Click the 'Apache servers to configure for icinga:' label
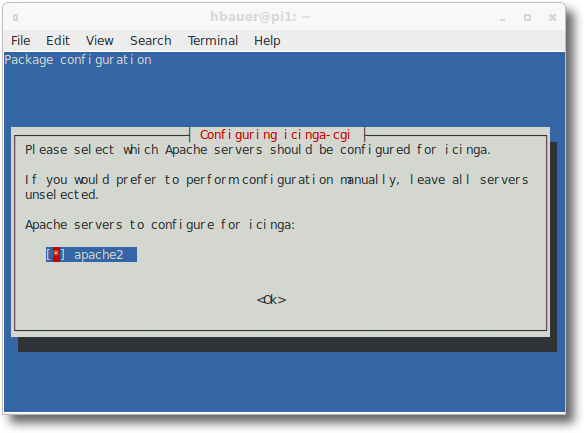 (x=160, y=225)
